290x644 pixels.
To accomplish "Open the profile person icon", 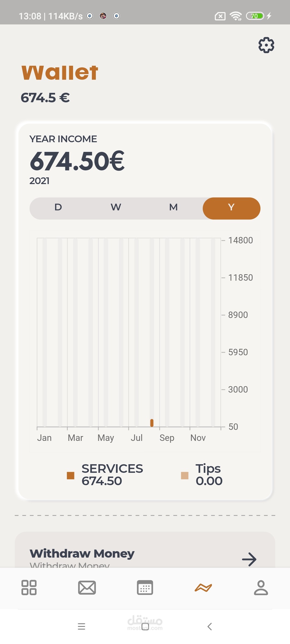I will pos(261,588).
